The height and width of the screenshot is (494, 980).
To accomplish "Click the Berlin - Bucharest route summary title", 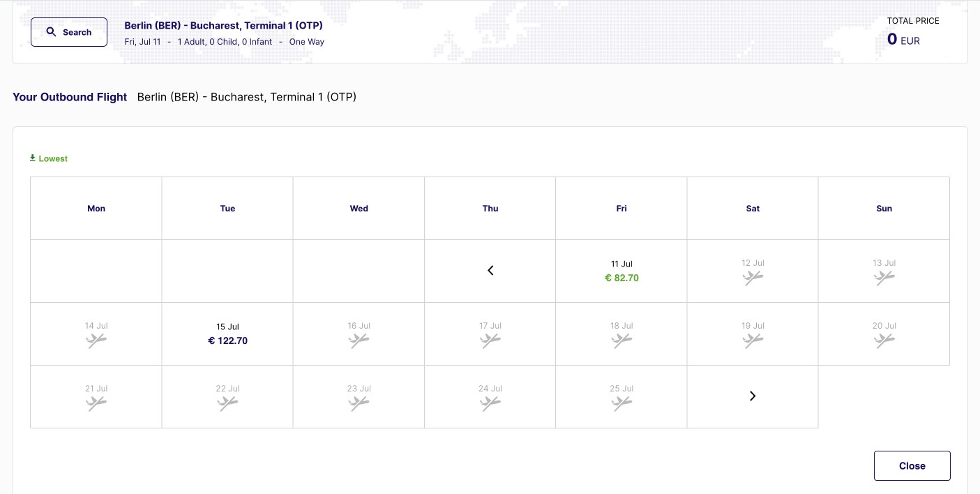I will click(223, 26).
